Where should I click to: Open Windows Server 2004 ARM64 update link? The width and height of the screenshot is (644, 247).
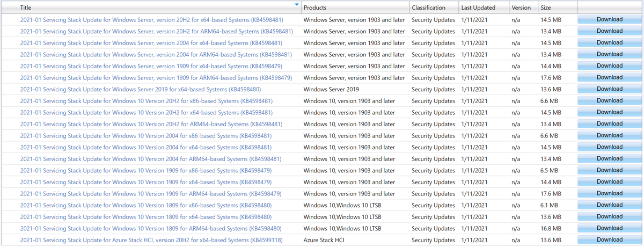pos(156,55)
